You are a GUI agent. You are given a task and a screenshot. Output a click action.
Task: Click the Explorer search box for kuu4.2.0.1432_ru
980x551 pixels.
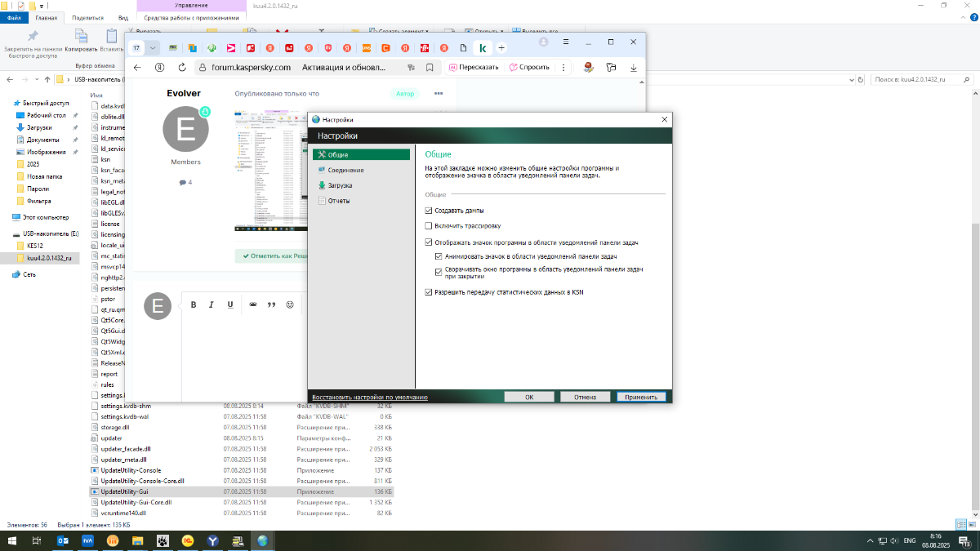click(924, 79)
